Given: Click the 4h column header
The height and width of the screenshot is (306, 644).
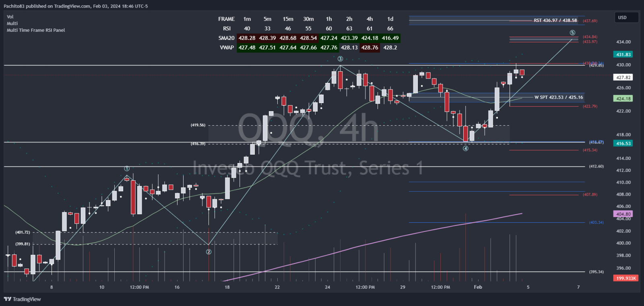Looking at the screenshot, I should coord(369,19).
